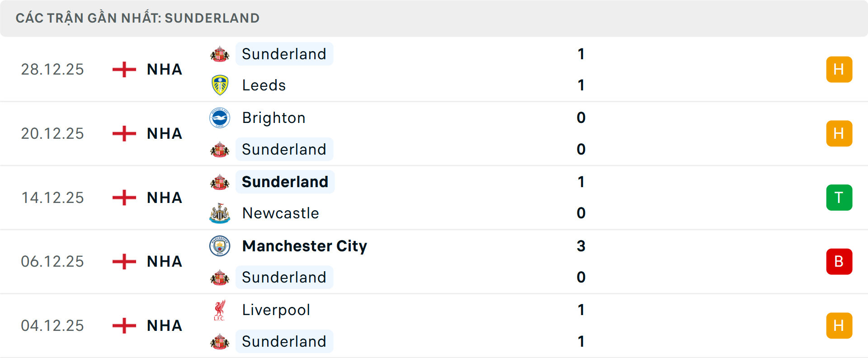Select the Leeds United badge
868x358 pixels.
[220, 85]
